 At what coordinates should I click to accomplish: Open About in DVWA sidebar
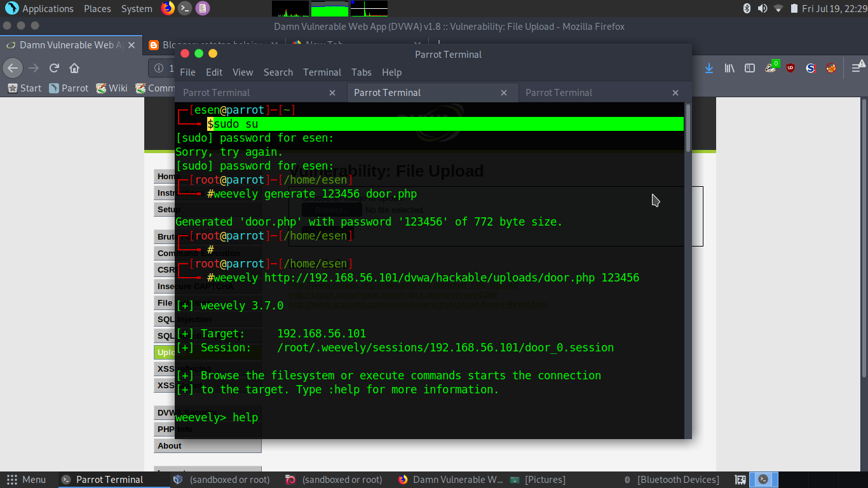pos(207,446)
